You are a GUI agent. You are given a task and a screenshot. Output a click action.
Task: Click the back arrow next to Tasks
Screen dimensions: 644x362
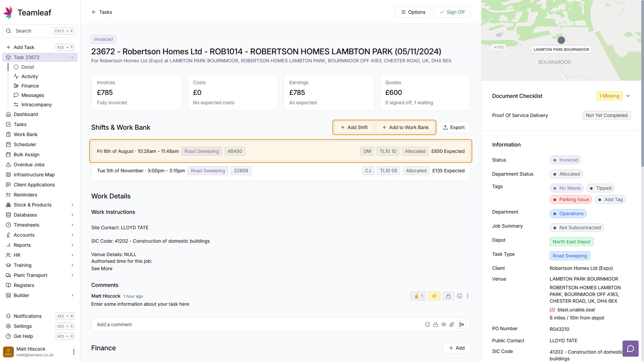[x=94, y=12]
